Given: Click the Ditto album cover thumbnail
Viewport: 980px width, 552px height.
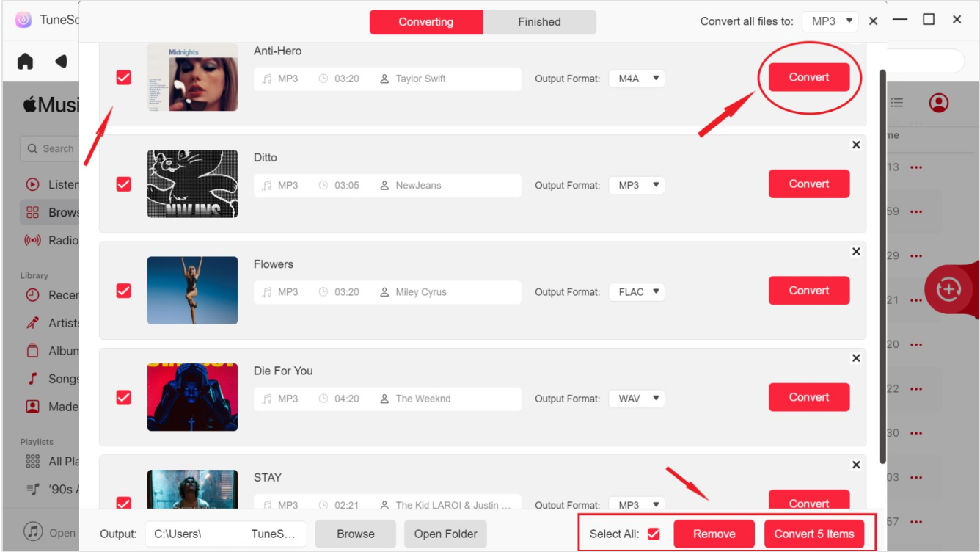Looking at the screenshot, I should tap(192, 184).
